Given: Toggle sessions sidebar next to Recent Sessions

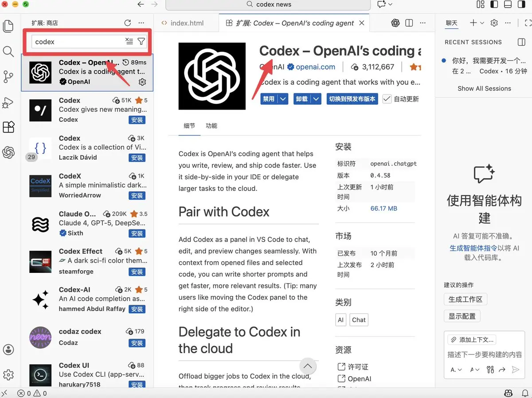Looking at the screenshot, I should point(521,42).
